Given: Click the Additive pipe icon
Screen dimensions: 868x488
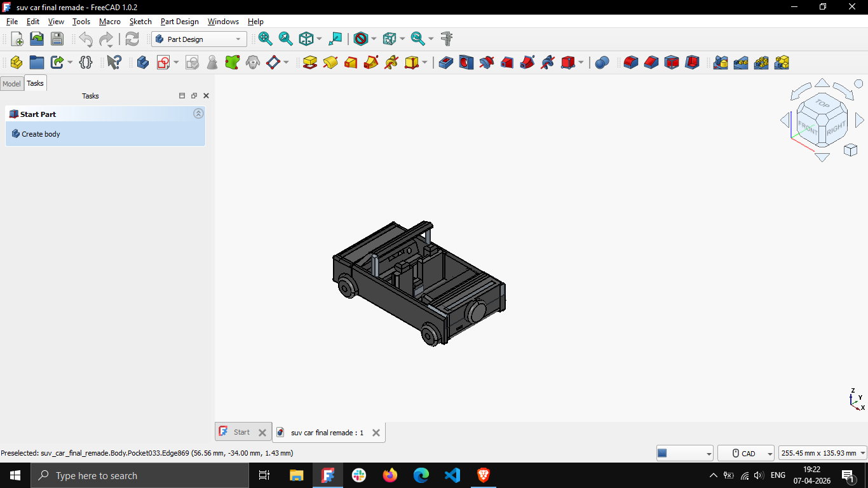Looking at the screenshot, I should (371, 62).
